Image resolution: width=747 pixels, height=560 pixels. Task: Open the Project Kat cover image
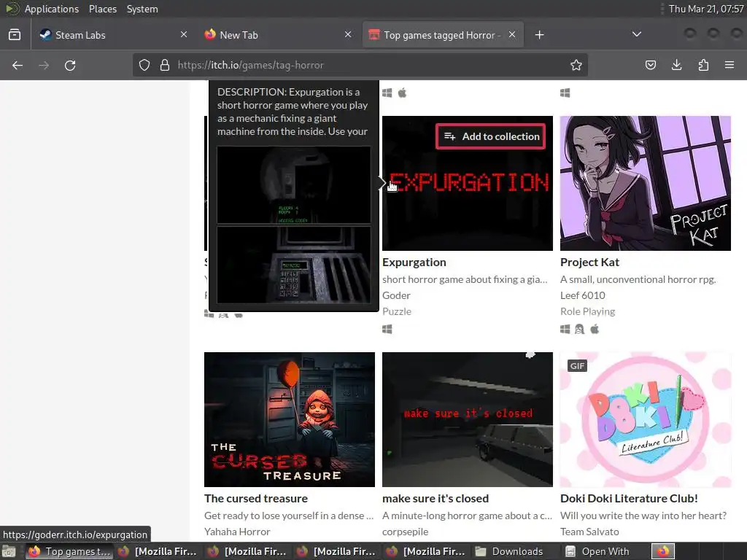coord(646,183)
